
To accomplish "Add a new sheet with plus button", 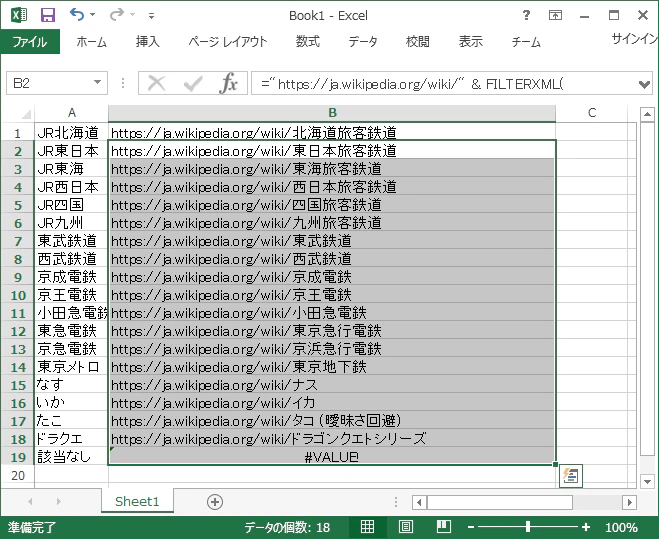I will 215,502.
